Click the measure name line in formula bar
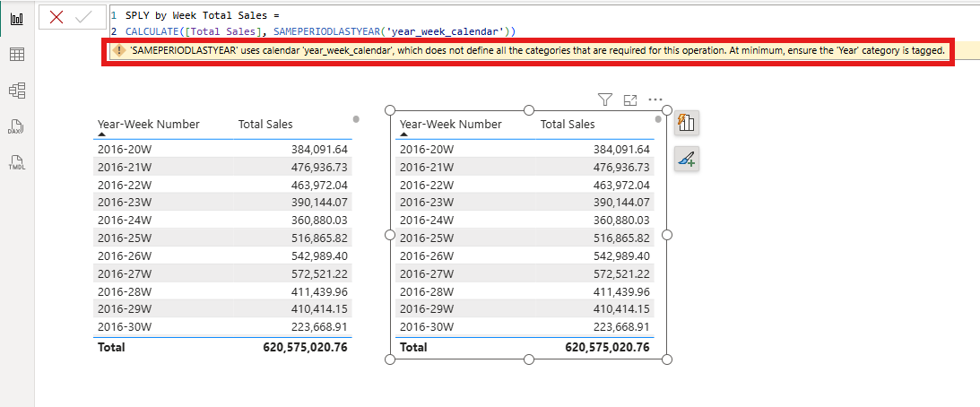The width and height of the screenshot is (980, 407). tap(204, 13)
